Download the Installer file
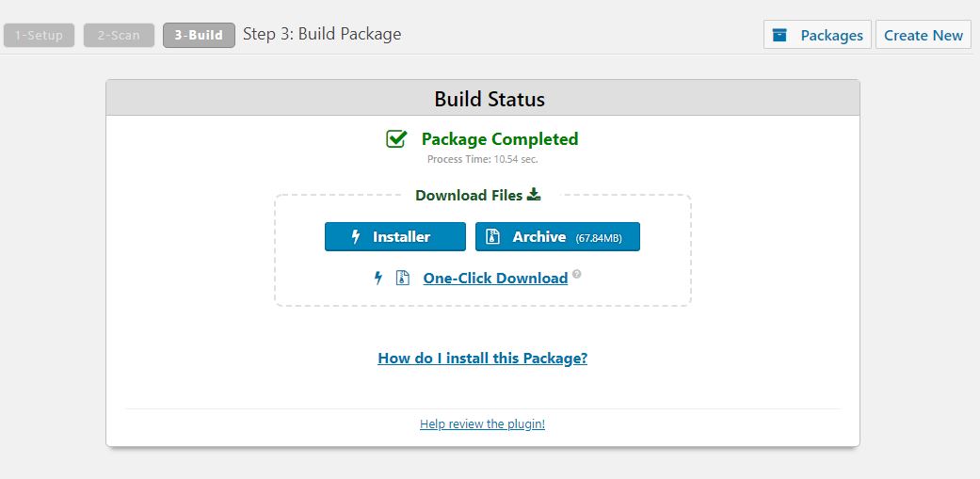The height and width of the screenshot is (479, 980). click(x=395, y=237)
